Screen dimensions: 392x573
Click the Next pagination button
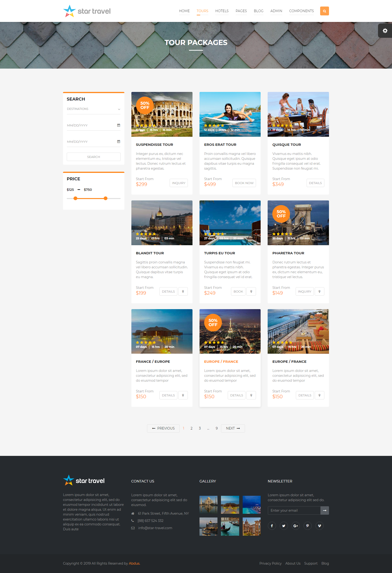point(233,428)
